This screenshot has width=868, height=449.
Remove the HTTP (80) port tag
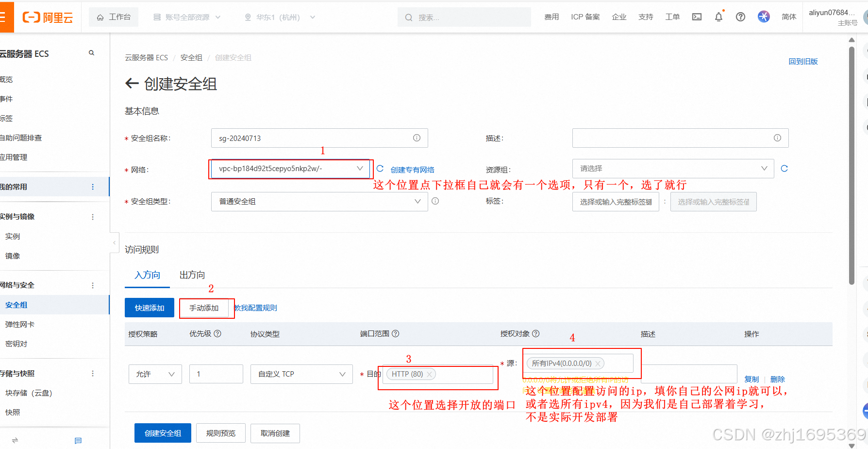click(429, 374)
